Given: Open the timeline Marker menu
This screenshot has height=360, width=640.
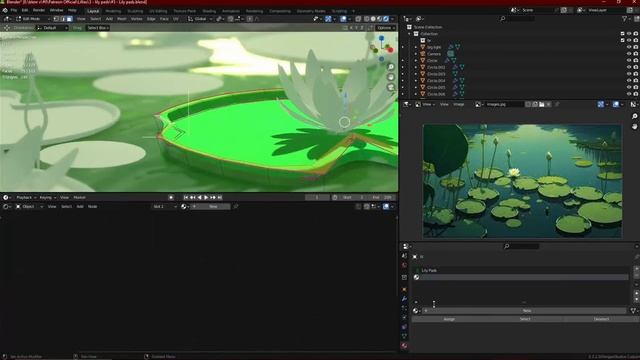Looking at the screenshot, I should coord(80,198).
